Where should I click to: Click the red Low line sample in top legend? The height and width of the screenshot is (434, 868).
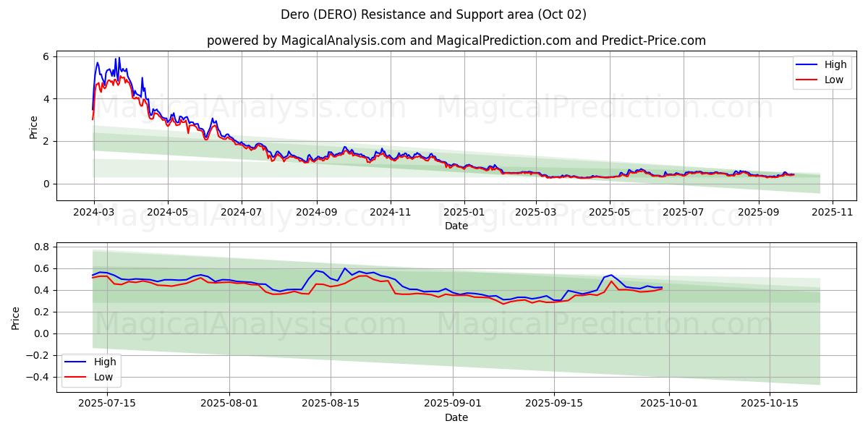807,80
